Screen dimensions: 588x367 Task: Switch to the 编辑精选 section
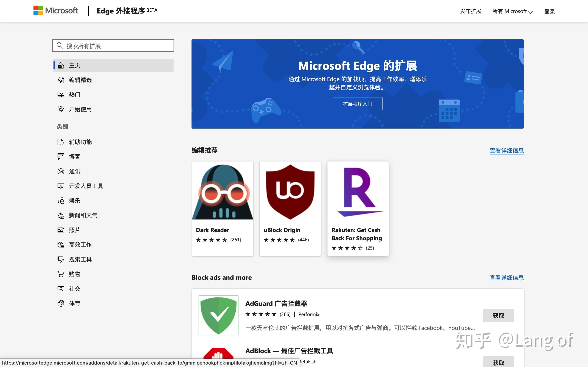click(80, 80)
